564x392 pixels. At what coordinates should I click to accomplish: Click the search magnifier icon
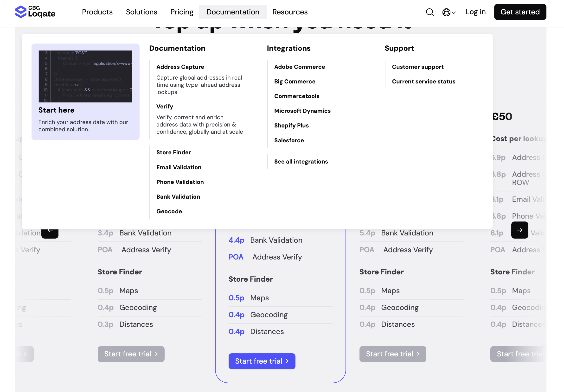coord(430,12)
